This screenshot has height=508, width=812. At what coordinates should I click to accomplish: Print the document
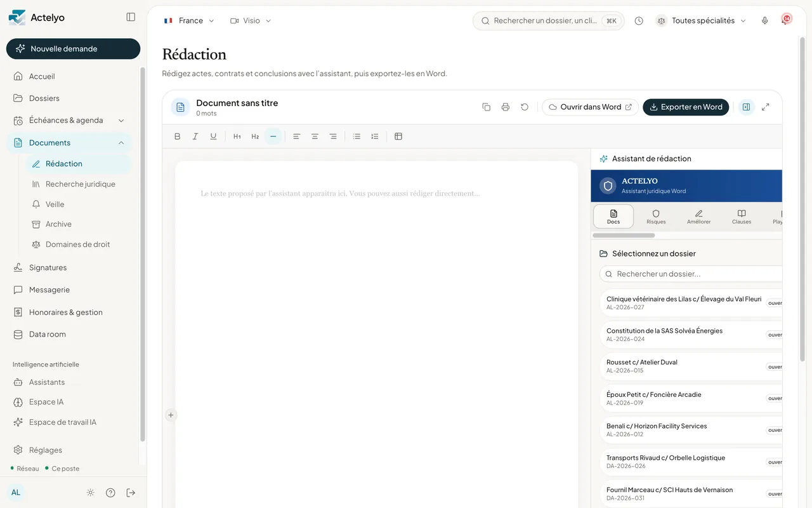[506, 107]
